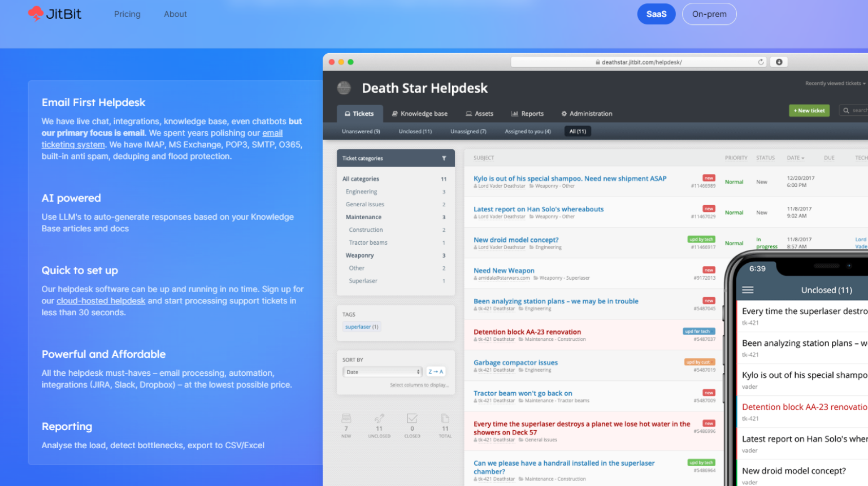Open the Pricing page
The height and width of the screenshot is (486, 868).
click(x=127, y=14)
